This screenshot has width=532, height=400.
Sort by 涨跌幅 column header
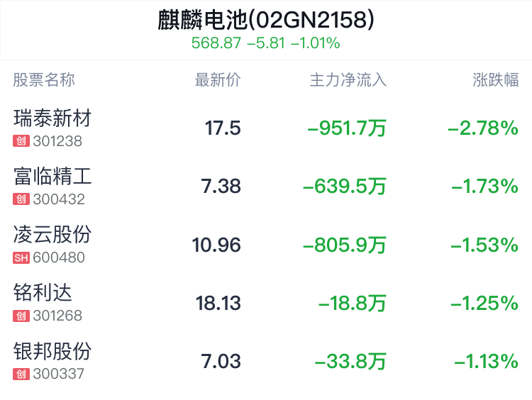point(496,80)
